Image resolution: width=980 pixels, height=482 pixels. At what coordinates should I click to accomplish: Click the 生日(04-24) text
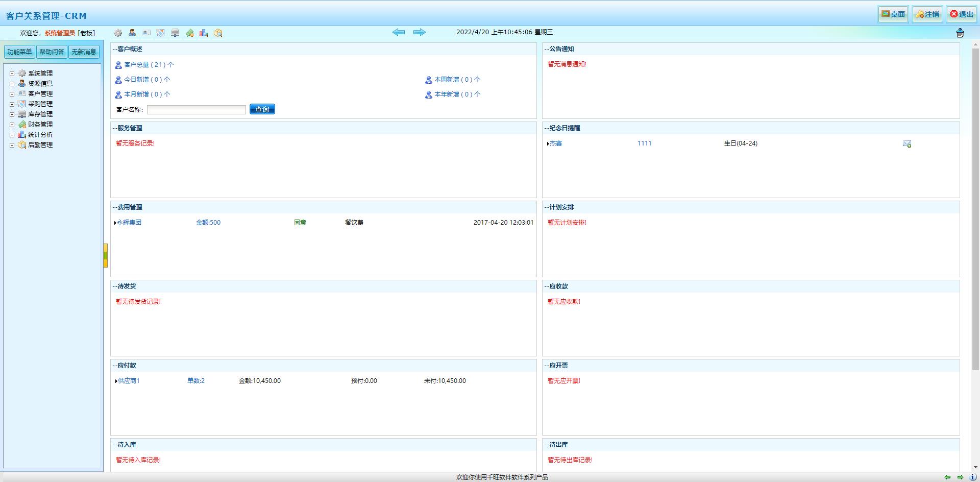tap(741, 143)
